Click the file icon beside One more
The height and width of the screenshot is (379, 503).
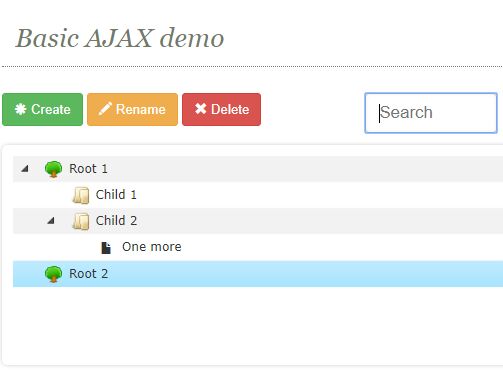point(106,248)
